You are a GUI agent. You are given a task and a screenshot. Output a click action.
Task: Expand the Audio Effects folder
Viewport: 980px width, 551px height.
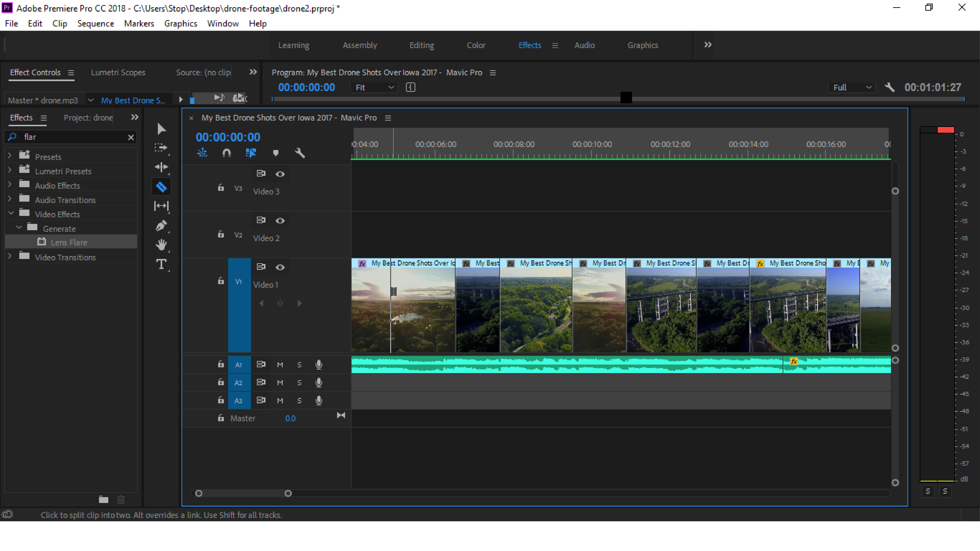click(x=9, y=185)
